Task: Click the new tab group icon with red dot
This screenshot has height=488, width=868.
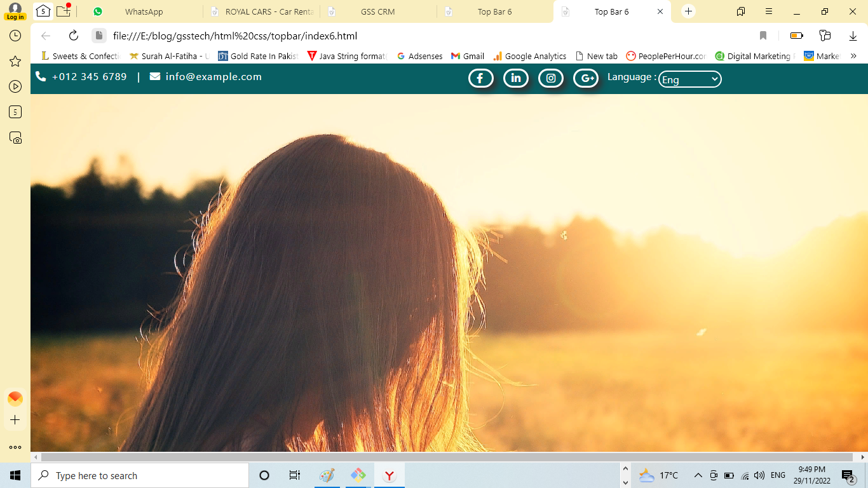Action: 63,11
